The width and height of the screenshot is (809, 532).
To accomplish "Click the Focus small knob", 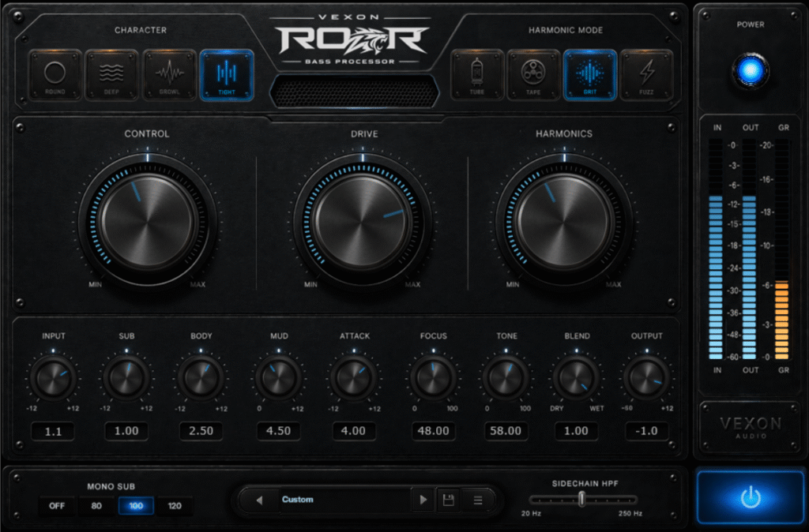I will [433, 378].
